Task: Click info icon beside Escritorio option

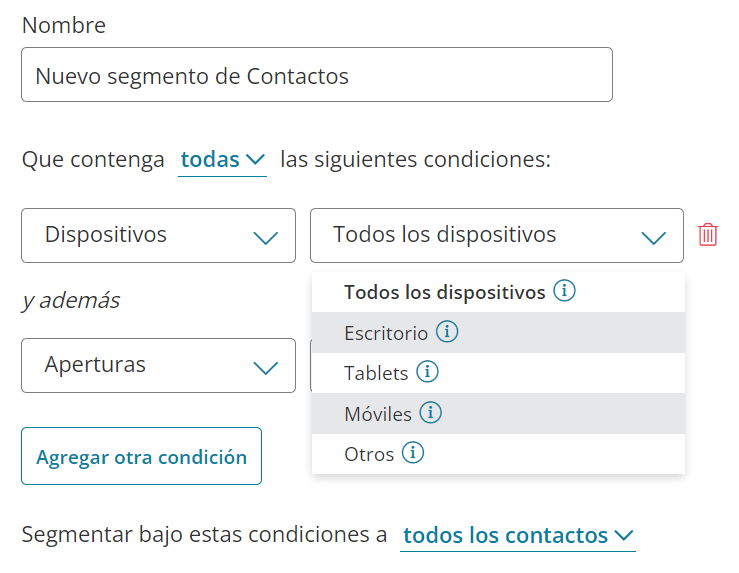Action: (447, 332)
